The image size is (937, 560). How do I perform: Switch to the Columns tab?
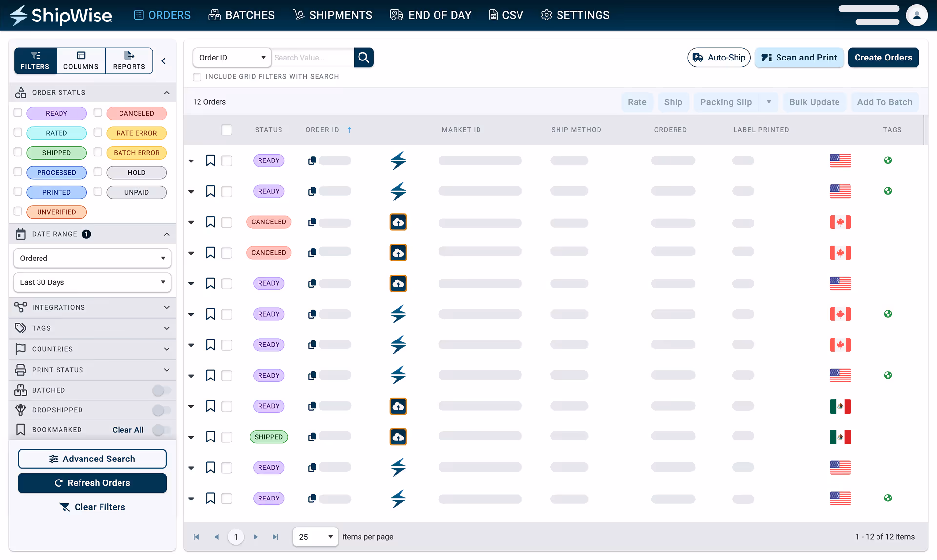pyautogui.click(x=81, y=61)
